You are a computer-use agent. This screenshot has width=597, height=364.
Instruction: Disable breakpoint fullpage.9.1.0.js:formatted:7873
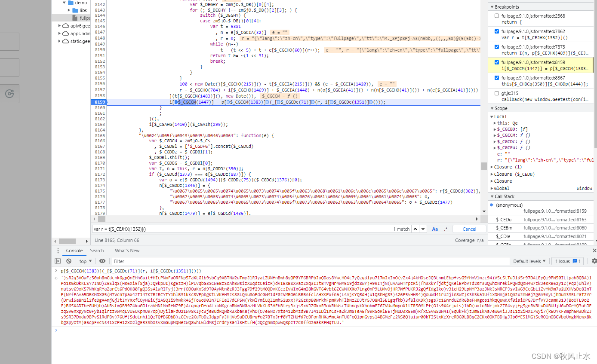tap(497, 47)
